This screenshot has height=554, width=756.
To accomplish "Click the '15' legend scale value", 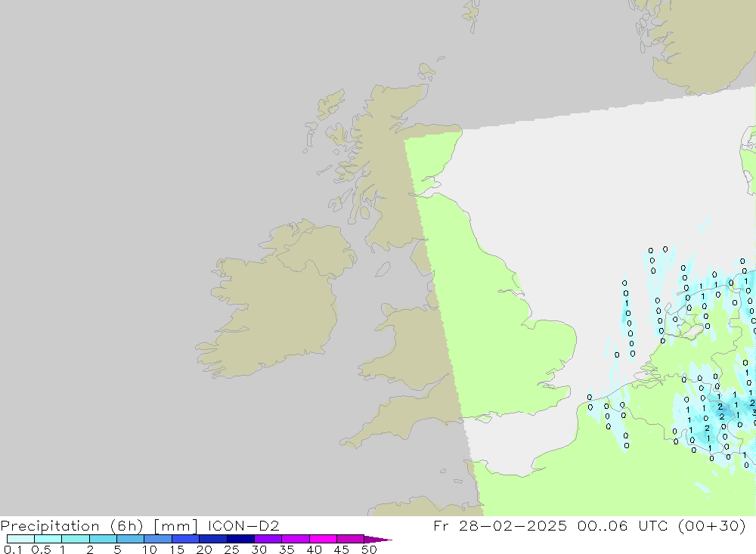I will 177,549.
